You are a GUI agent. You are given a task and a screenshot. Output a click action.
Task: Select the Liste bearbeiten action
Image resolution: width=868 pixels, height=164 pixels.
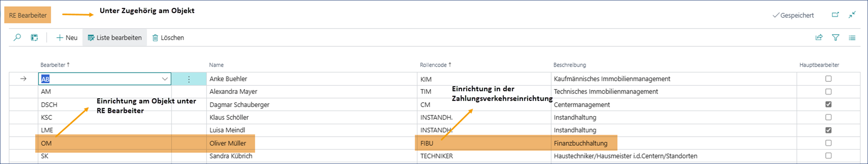115,38
